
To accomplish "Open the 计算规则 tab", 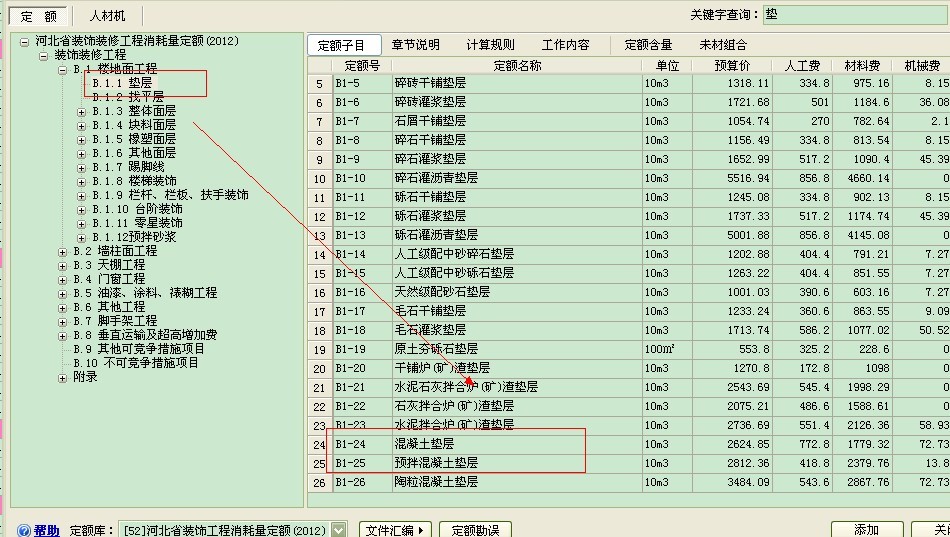I will (x=491, y=45).
